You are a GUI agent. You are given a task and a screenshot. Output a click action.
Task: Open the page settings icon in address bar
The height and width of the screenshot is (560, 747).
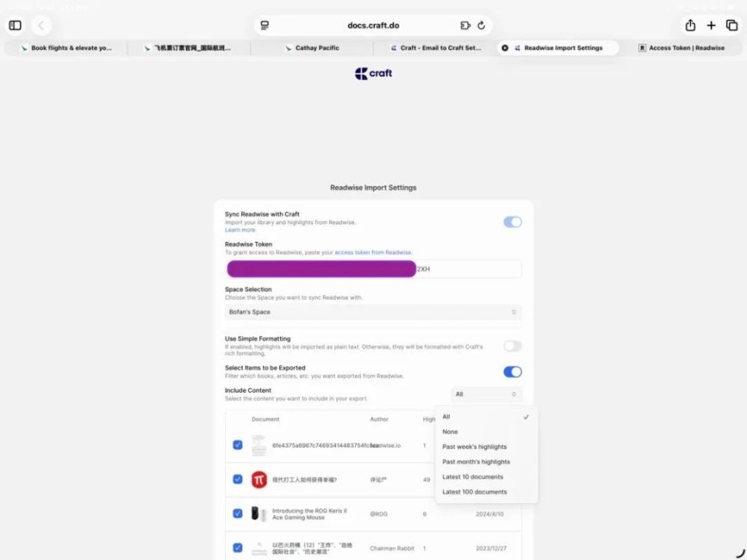[265, 25]
